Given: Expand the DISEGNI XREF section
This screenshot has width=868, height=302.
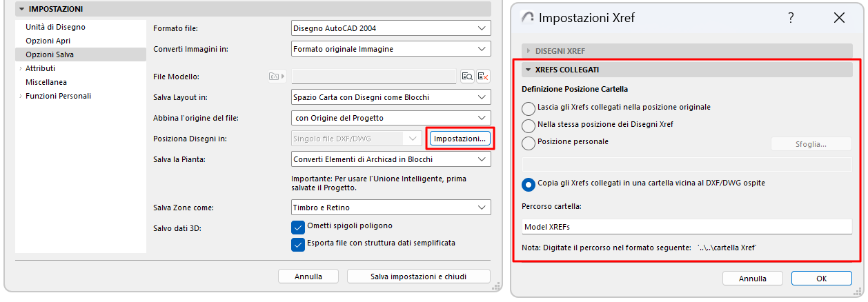Looking at the screenshot, I should click(529, 51).
